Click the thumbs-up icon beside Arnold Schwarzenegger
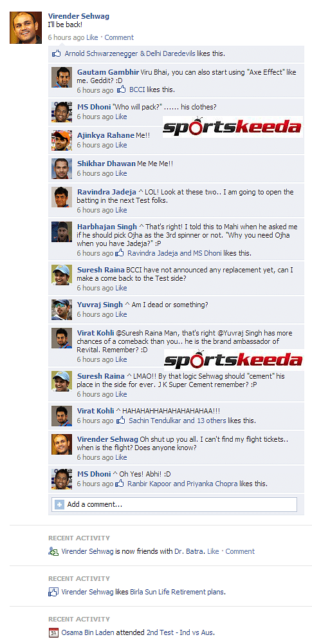The height and width of the screenshot is (644, 312). [x=57, y=53]
